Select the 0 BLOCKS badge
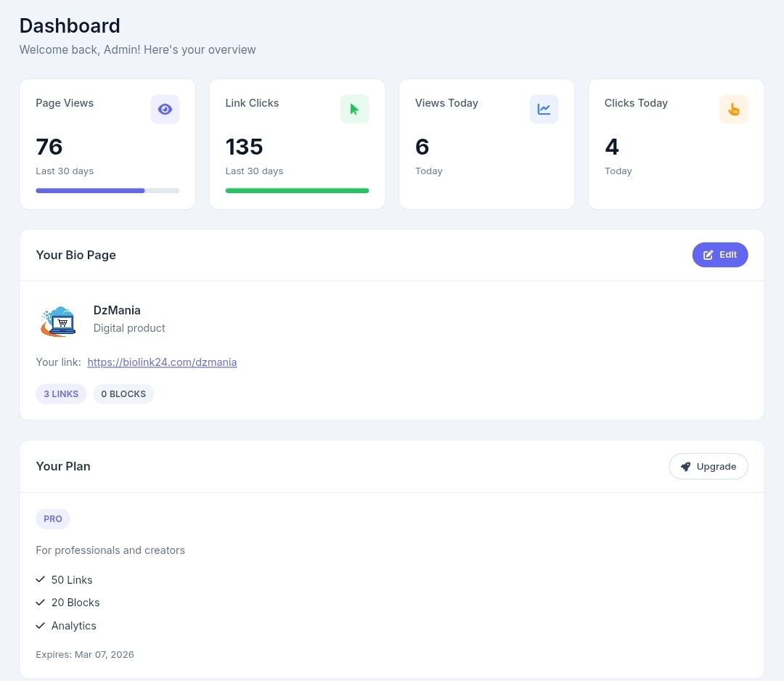The height and width of the screenshot is (681, 784). tap(123, 393)
